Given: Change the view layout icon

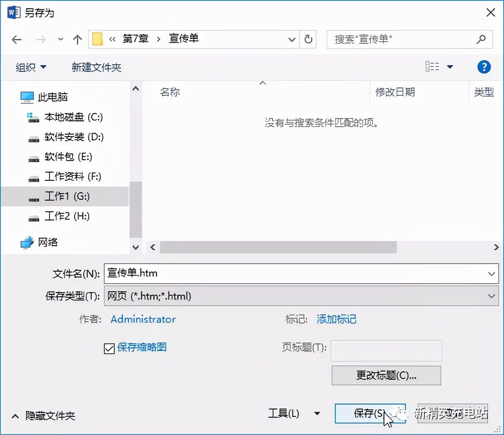Looking at the screenshot, I should [x=432, y=66].
